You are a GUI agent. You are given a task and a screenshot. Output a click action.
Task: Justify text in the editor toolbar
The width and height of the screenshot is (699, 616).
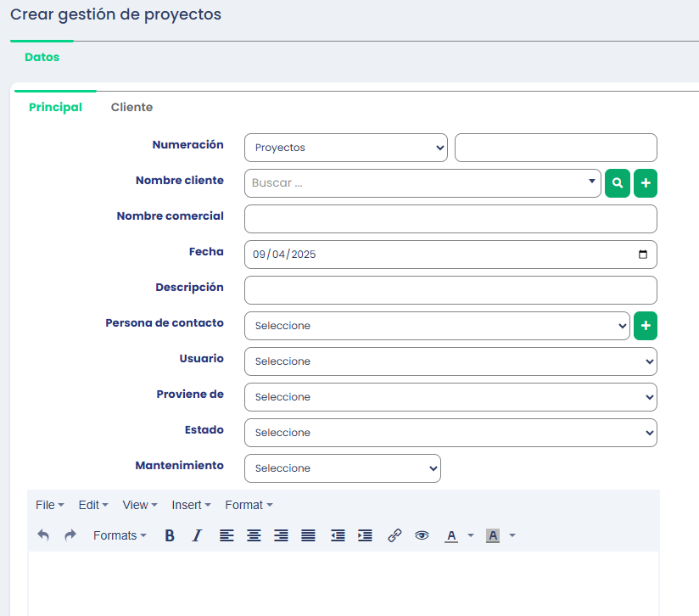[308, 535]
